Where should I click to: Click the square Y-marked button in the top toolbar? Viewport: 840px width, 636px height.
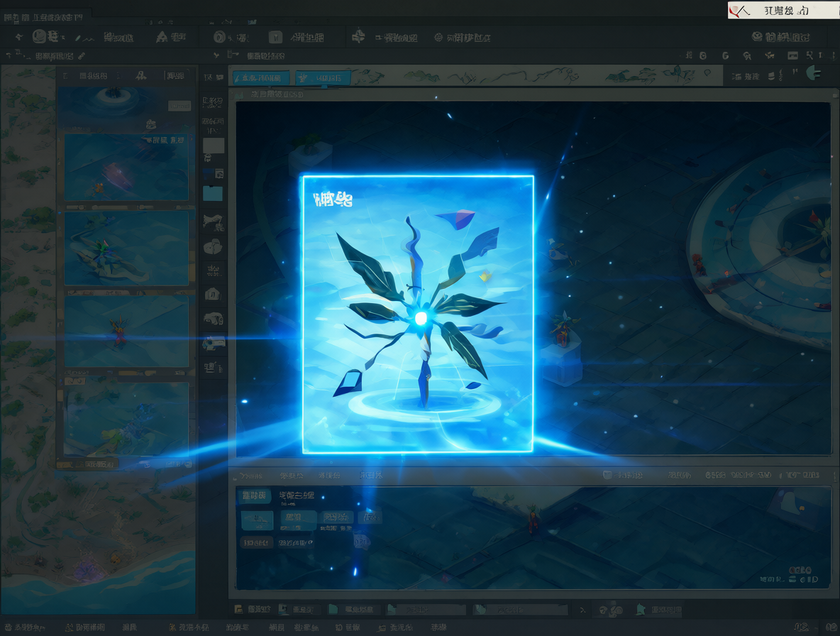coord(275,37)
